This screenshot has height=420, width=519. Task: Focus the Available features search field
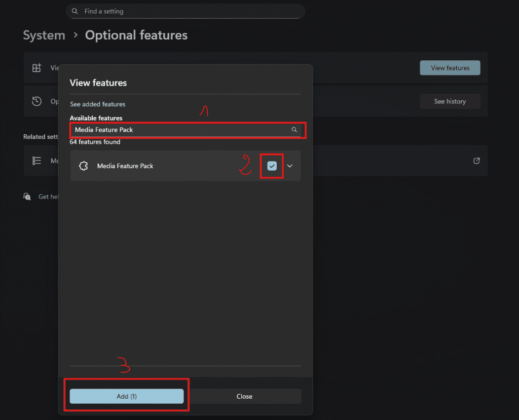click(x=180, y=130)
